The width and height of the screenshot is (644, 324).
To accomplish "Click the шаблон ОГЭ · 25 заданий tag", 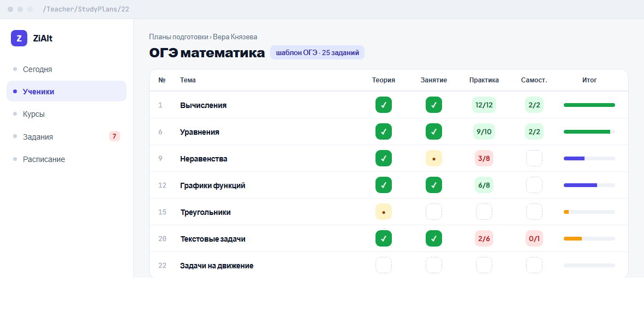I will pyautogui.click(x=318, y=52).
